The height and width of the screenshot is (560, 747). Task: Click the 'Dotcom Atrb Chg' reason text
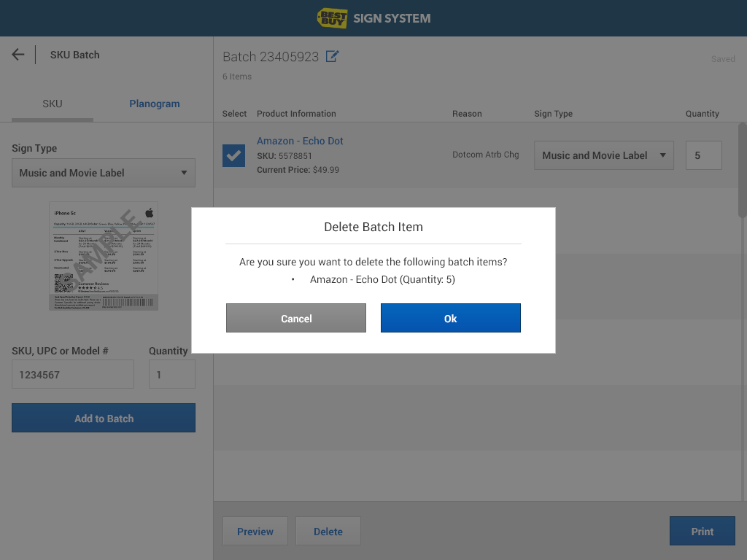click(485, 155)
